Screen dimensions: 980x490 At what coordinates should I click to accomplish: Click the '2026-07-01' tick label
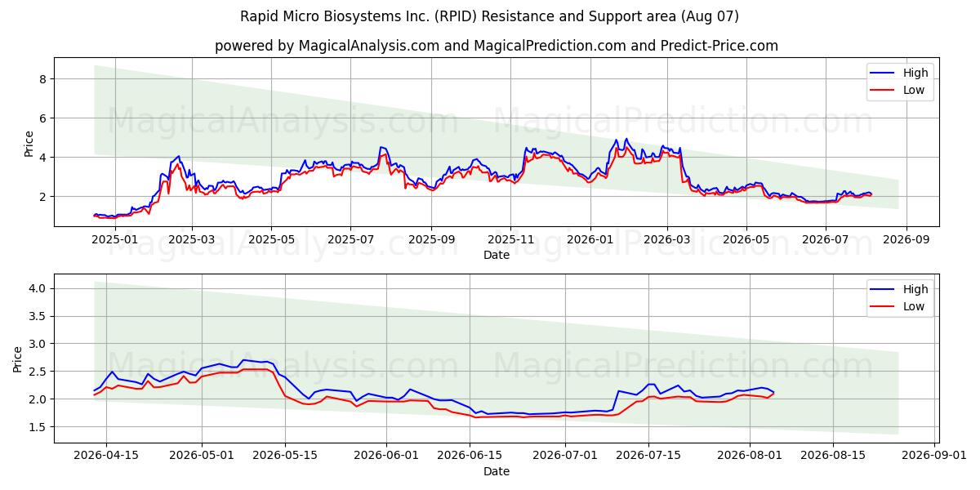(x=565, y=456)
